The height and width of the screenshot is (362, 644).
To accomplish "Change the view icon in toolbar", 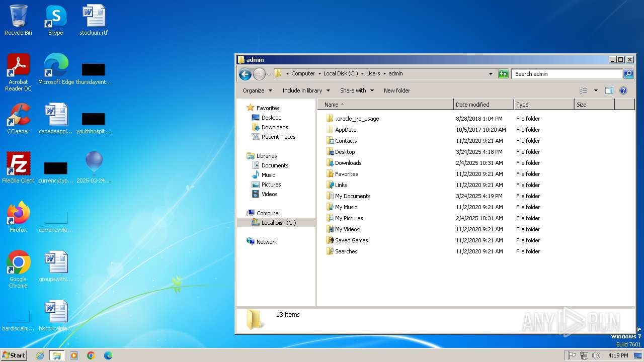I will point(584,90).
